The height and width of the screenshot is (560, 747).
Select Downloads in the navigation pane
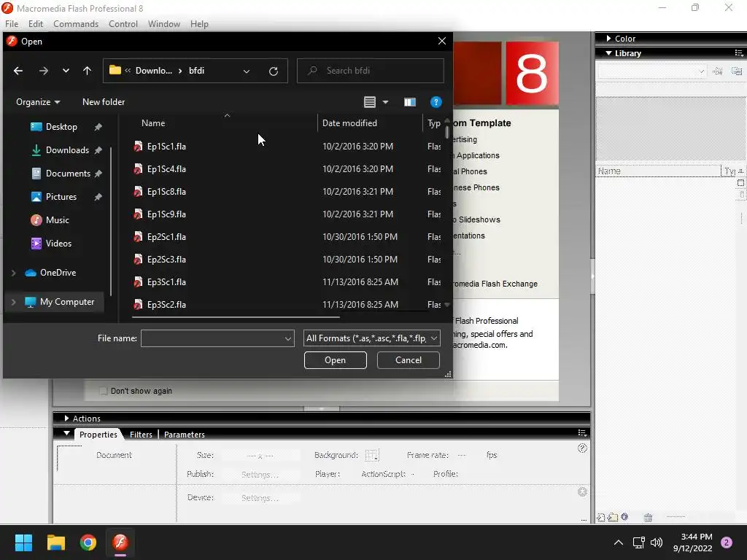(x=66, y=150)
